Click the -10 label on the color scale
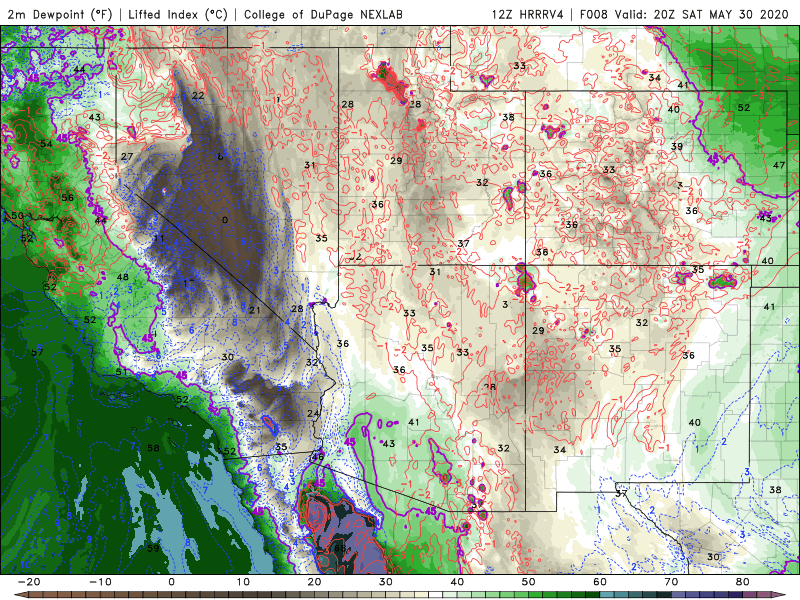 [100, 582]
